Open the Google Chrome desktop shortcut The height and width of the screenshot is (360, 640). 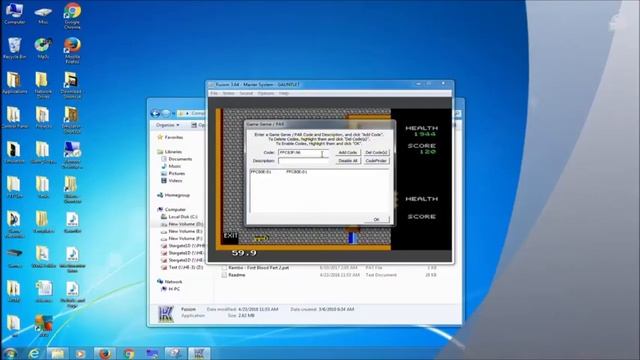coord(72,16)
